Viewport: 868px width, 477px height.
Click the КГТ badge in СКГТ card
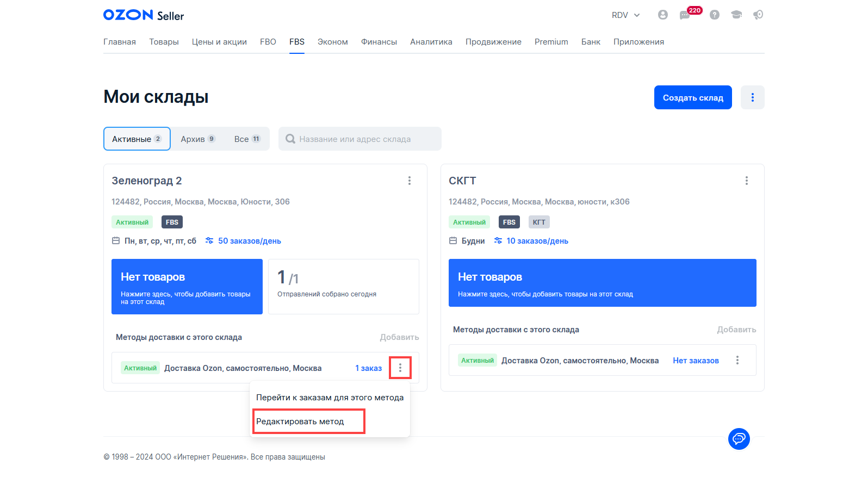(539, 222)
